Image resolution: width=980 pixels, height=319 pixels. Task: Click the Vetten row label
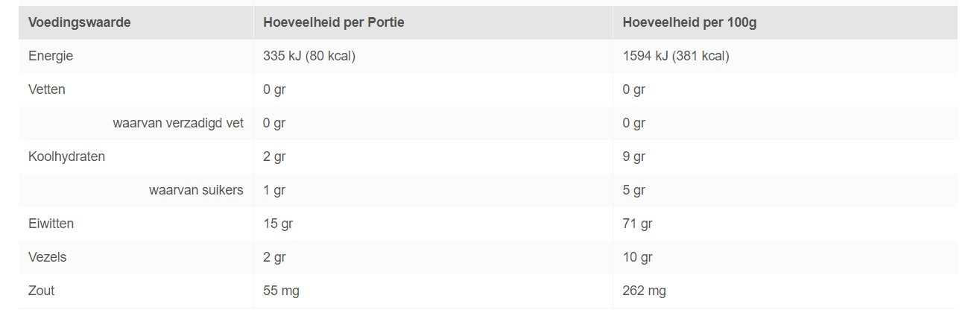pyautogui.click(x=47, y=89)
